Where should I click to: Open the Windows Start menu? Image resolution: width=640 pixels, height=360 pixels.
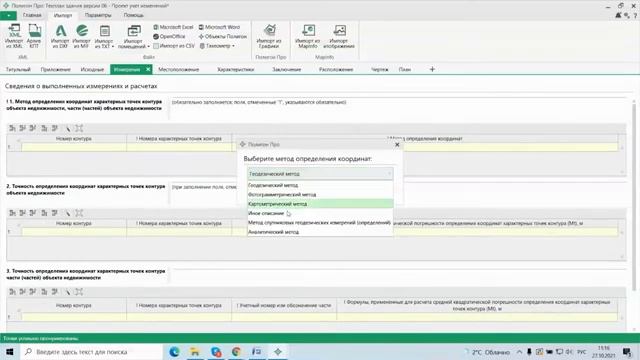tap(9, 351)
